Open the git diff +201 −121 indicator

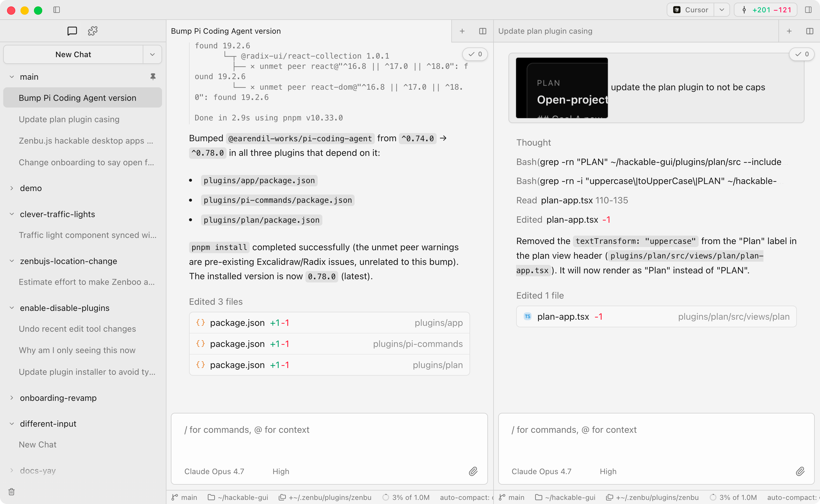(x=765, y=10)
